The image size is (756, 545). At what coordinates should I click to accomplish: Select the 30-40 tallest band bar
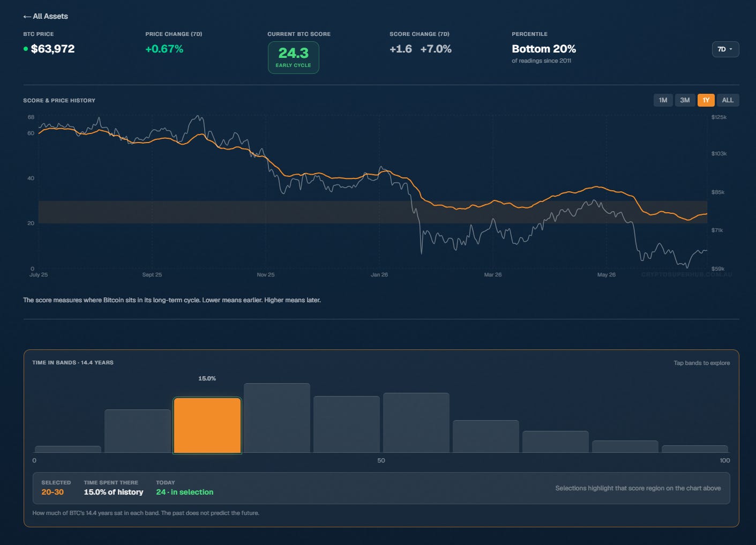(277, 418)
